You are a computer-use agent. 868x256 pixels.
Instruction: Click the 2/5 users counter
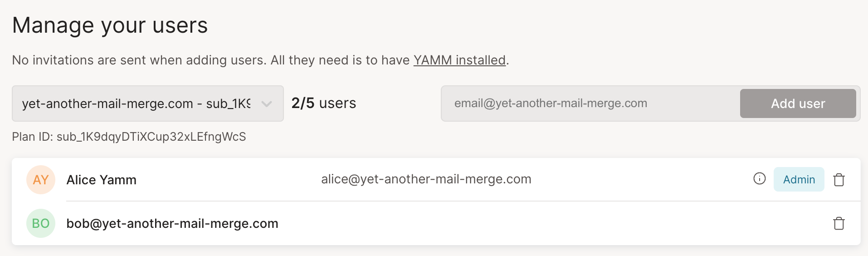[323, 103]
